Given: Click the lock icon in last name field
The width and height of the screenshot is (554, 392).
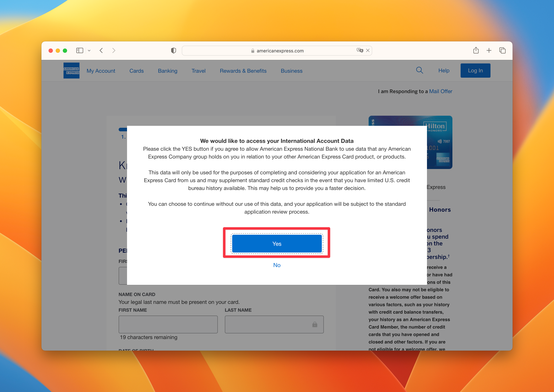Looking at the screenshot, I should (x=315, y=324).
